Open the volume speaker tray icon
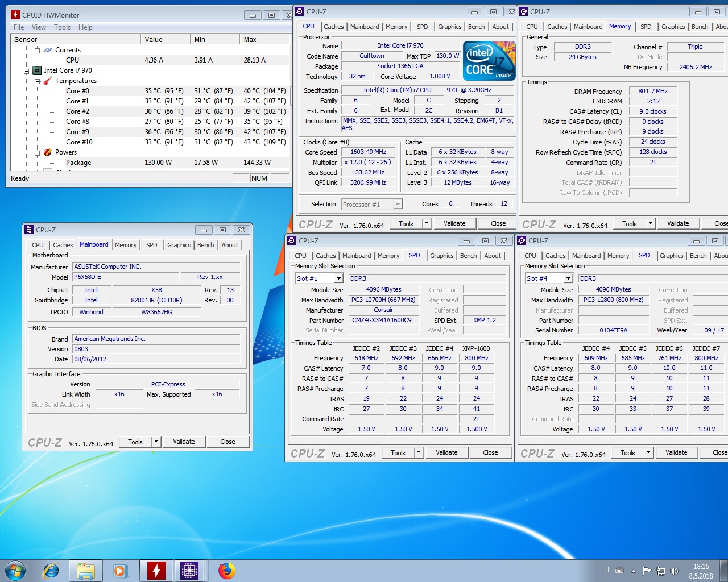This screenshot has width=728, height=582. point(675,571)
